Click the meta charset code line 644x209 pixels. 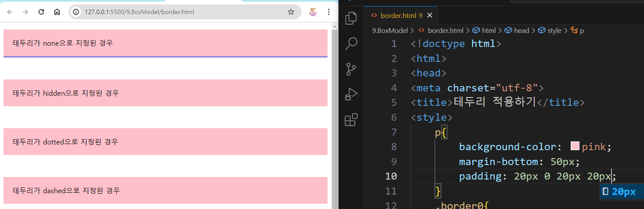477,88
